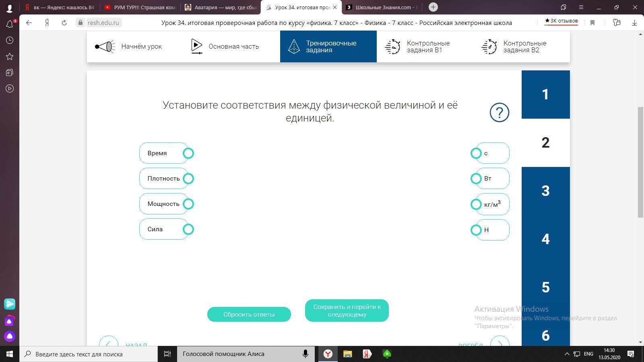Viewport: 644px width, 362px height.
Task: Open the browser hamburger menu
Action: point(581,7)
